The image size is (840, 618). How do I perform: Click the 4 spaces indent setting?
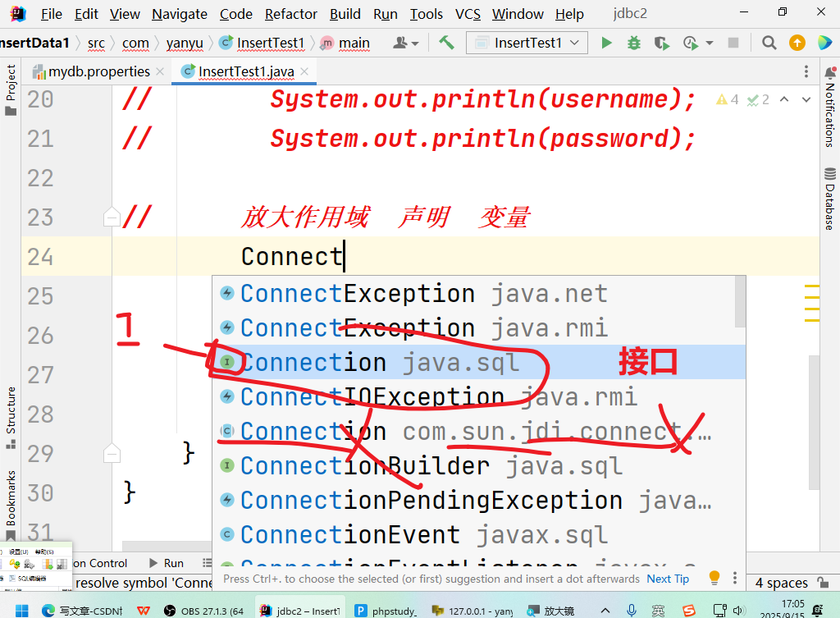coord(781,583)
